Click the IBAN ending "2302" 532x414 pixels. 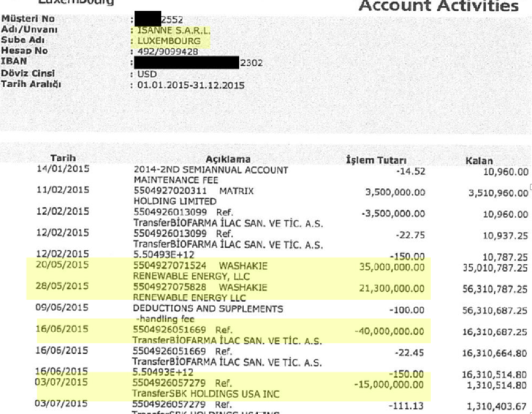pos(251,63)
